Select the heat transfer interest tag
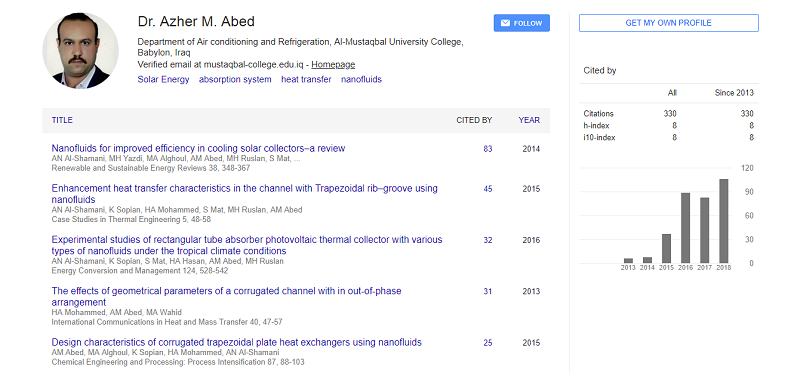Viewport: 800px width, 373px height. [306, 80]
